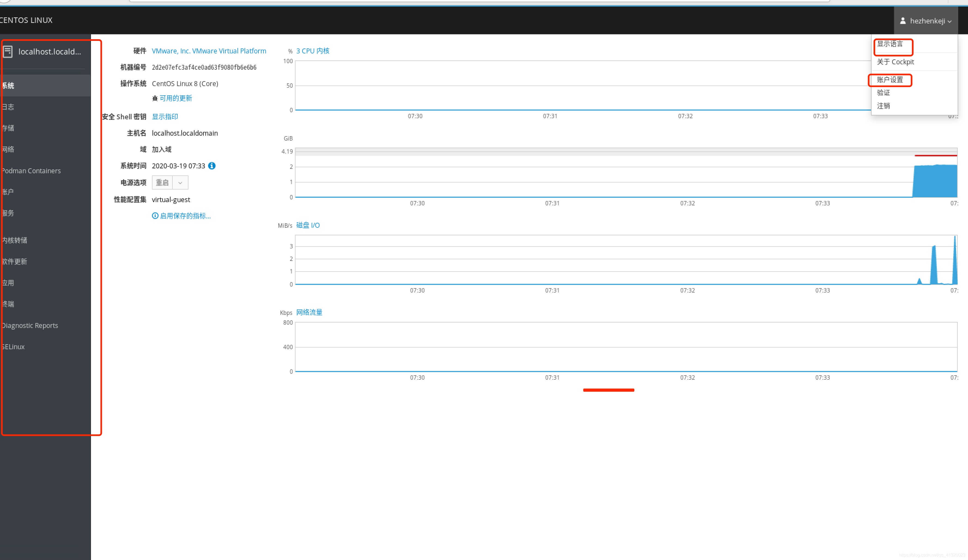The width and height of the screenshot is (968, 560).
Task: Click the 显示指印 fingerprint link
Action: tap(165, 116)
